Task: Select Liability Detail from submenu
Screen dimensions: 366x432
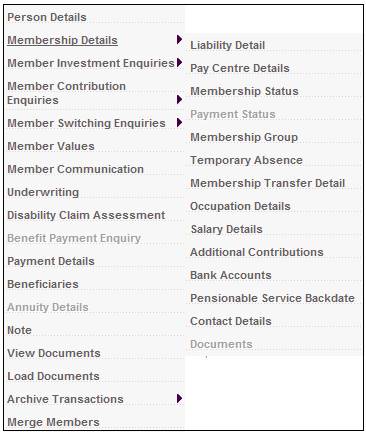Action: [227, 45]
